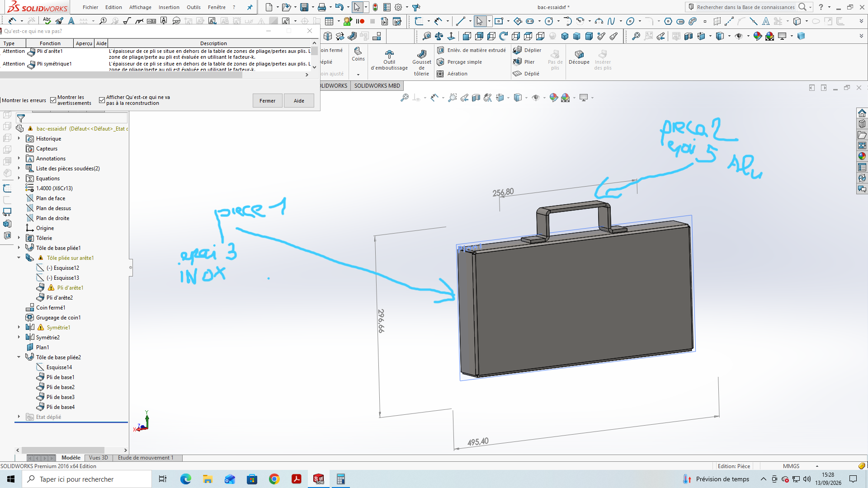The image size is (868, 488).
Task: Toggle Montrer les avertissements checkbox
Action: [x=53, y=100]
